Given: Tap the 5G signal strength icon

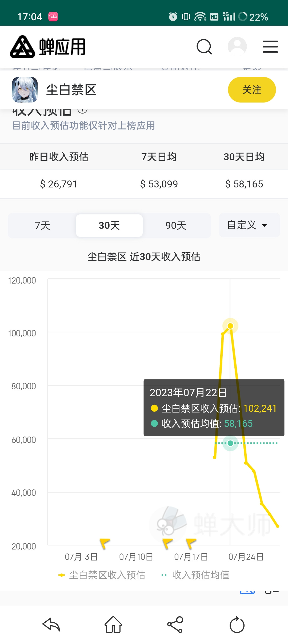Looking at the screenshot, I should click(x=229, y=16).
